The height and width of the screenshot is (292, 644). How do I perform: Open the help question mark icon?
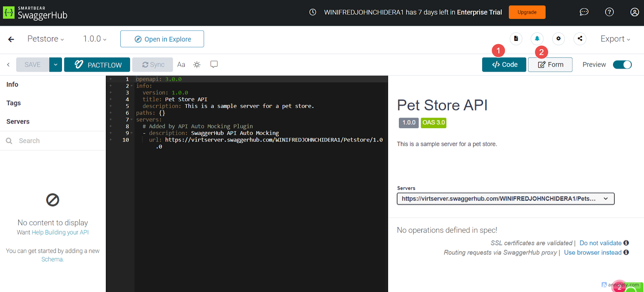click(x=609, y=12)
